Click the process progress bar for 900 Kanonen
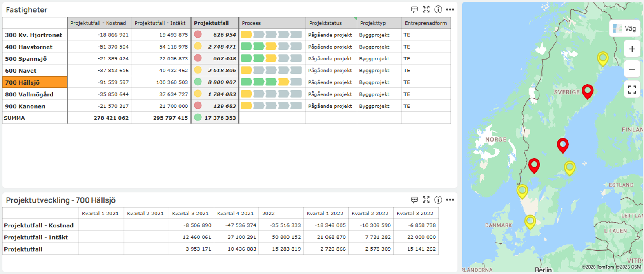The width and height of the screenshot is (644, 274). tap(271, 106)
